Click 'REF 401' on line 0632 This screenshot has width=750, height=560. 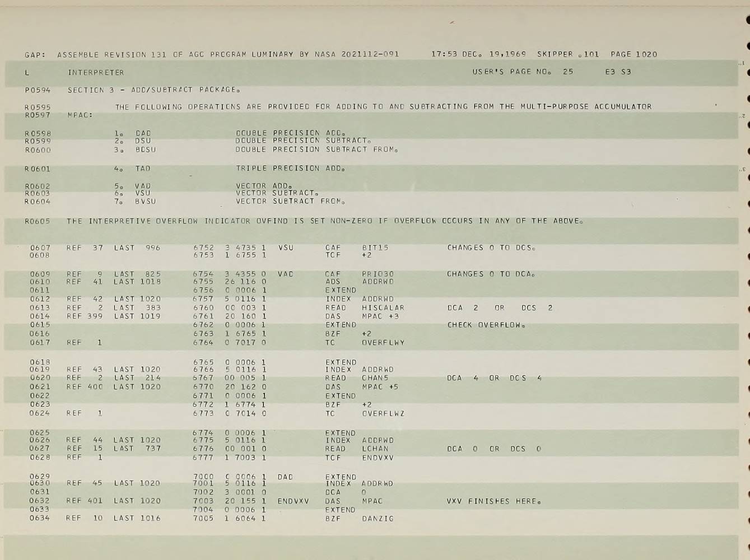(x=84, y=501)
